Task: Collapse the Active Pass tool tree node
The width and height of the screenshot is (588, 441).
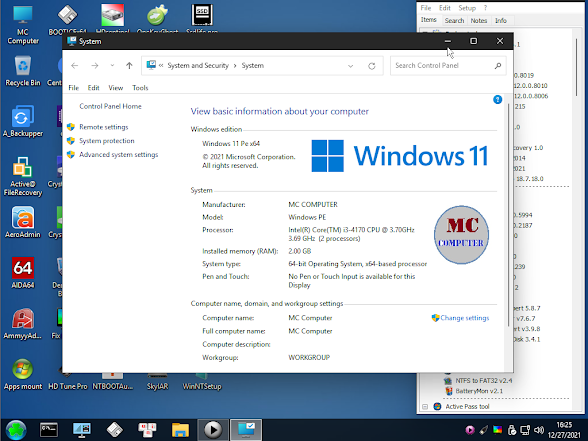Action: pyautogui.click(x=425, y=406)
